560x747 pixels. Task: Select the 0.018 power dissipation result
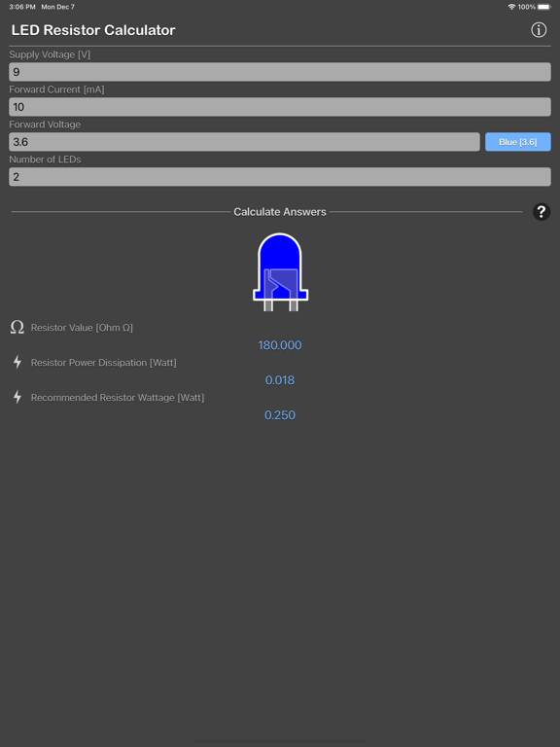tap(280, 380)
